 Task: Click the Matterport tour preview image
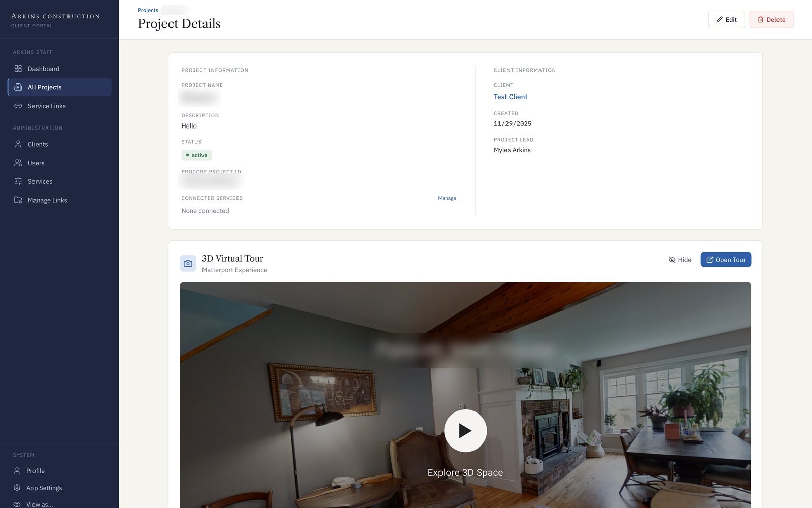pos(465,395)
